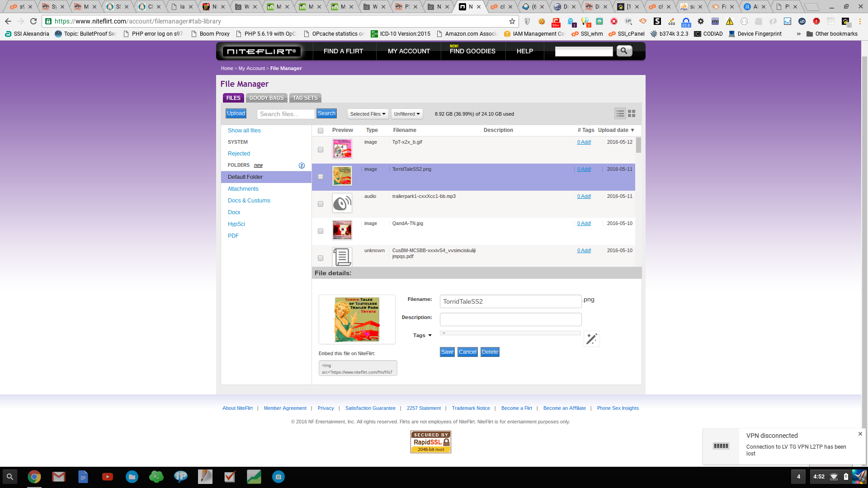Reload the page in browser
Image resolution: width=868 pixels, height=488 pixels.
(33, 21)
